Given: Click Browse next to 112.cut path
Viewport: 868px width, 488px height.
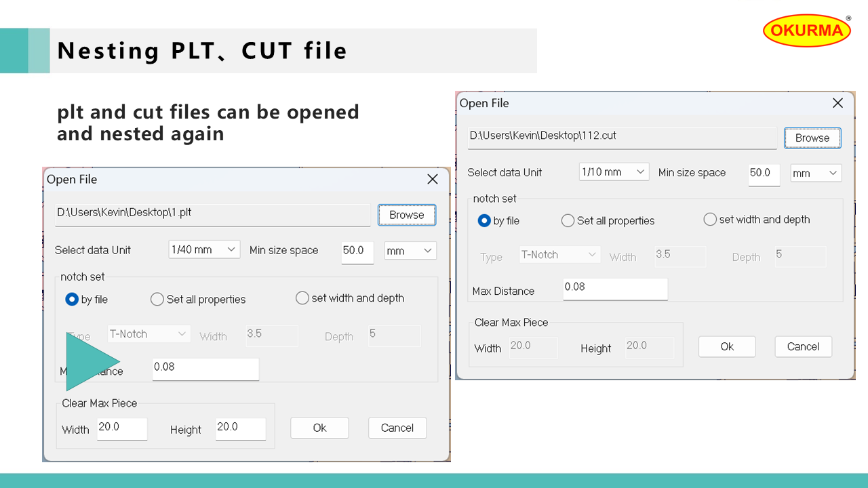Looking at the screenshot, I should click(x=812, y=138).
